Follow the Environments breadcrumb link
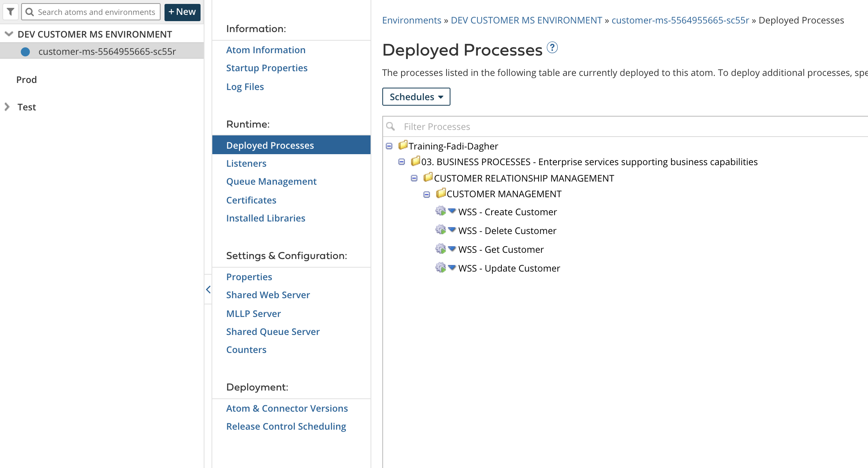 411,20
